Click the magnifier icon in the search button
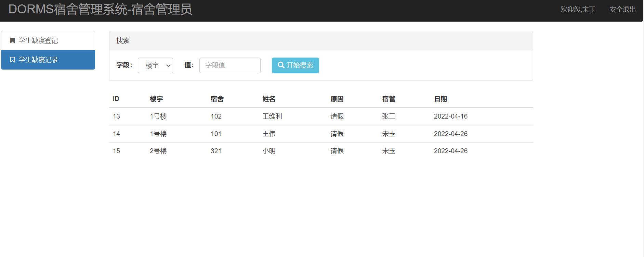Screen dimensions: 644x257 [x=281, y=65]
